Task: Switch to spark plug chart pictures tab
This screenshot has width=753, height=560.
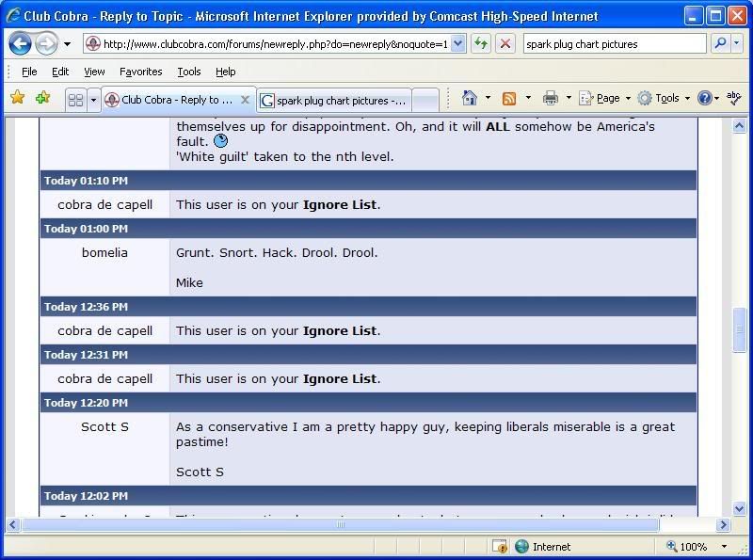Action: click(x=334, y=100)
